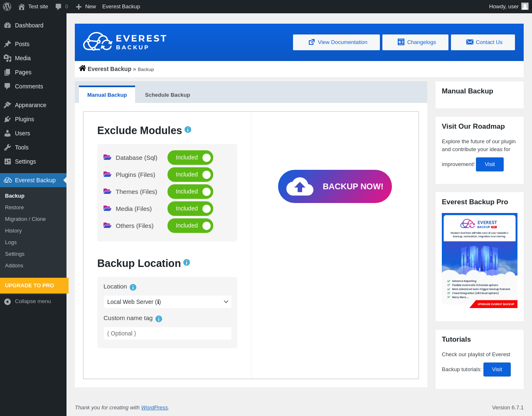The image size is (532, 416).
Task: Toggle the Media (Files) Included switch
Action: coord(190,209)
